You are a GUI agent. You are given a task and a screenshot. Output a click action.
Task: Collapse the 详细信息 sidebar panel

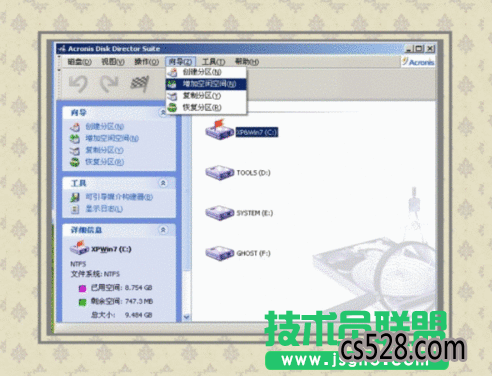point(163,230)
